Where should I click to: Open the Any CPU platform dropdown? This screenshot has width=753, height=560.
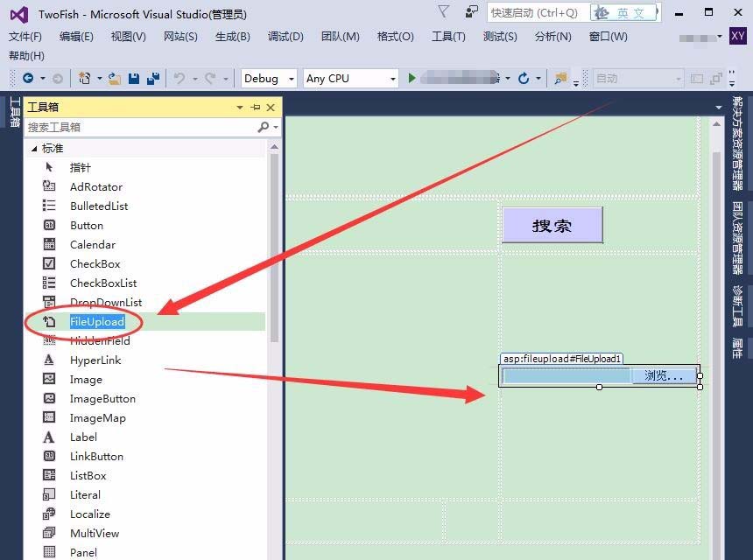(349, 78)
